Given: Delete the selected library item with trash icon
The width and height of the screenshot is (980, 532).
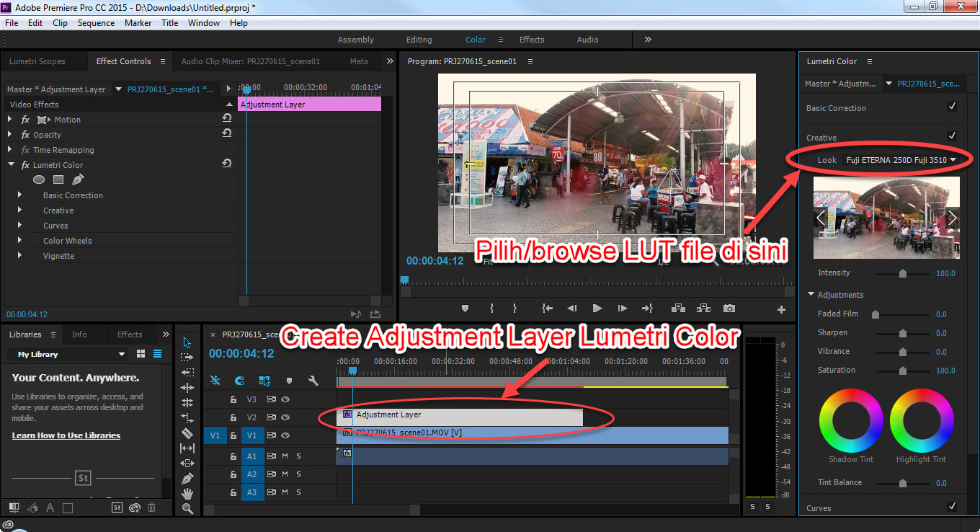Looking at the screenshot, I should pyautogui.click(x=152, y=507).
